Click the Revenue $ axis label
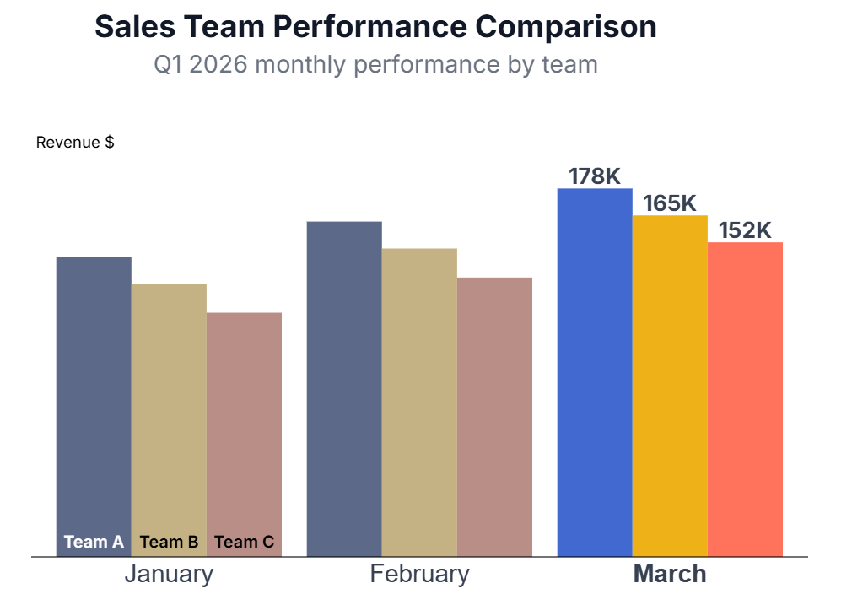Viewport: 852px width, 616px height. [x=75, y=143]
